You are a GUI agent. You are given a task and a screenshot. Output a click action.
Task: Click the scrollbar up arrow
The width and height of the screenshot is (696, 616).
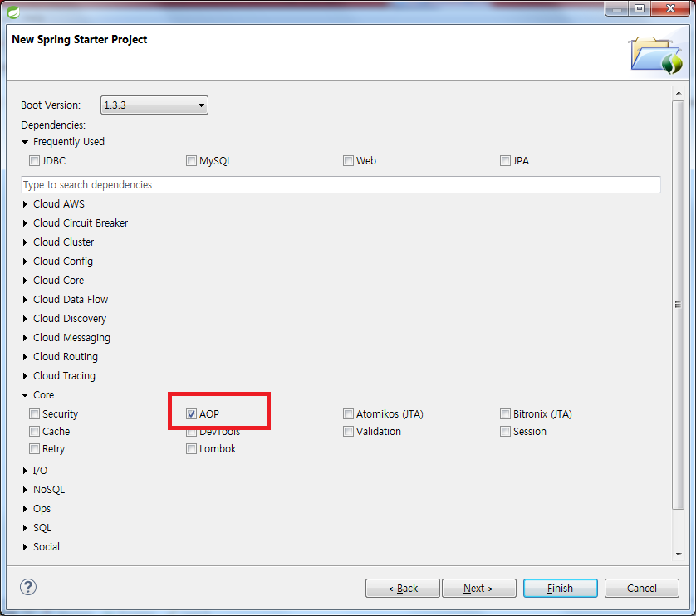point(679,93)
